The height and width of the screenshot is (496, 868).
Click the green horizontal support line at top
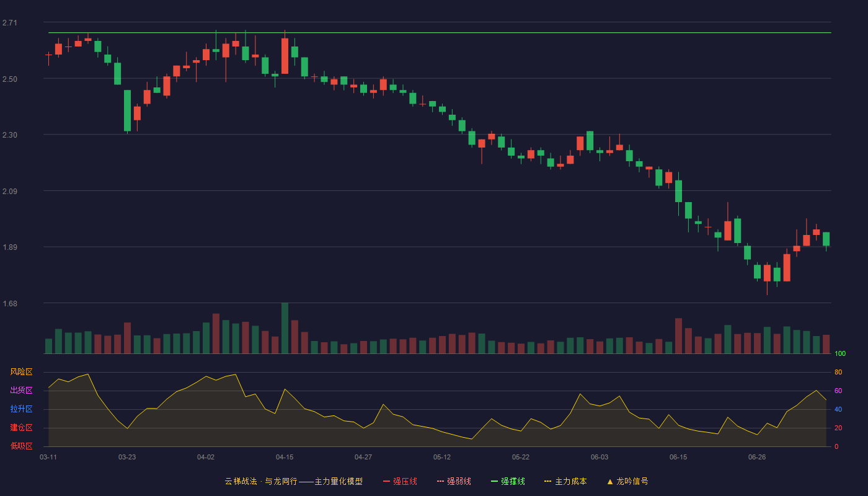pos(440,33)
